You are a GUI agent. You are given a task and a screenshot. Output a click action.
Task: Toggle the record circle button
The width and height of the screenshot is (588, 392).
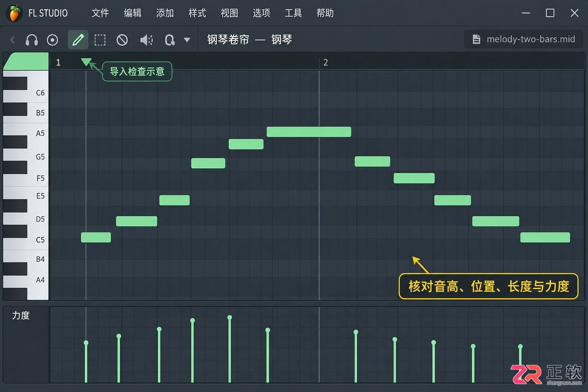[52, 40]
